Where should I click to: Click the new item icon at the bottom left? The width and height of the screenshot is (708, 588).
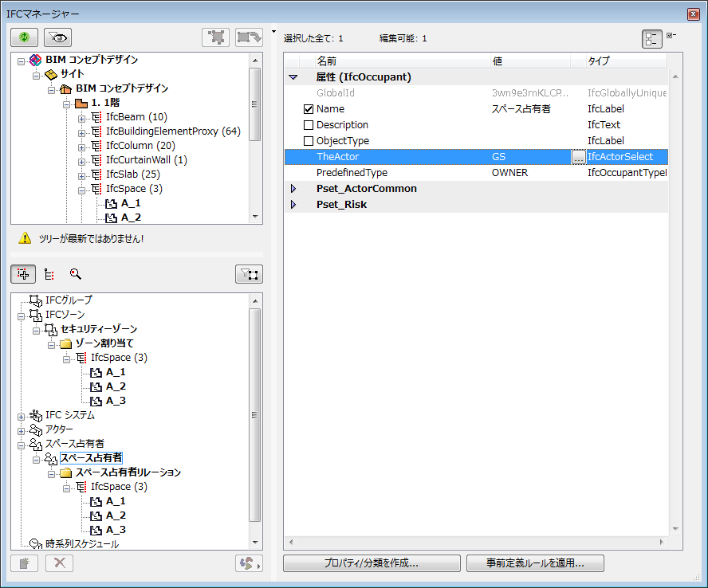[x=25, y=563]
